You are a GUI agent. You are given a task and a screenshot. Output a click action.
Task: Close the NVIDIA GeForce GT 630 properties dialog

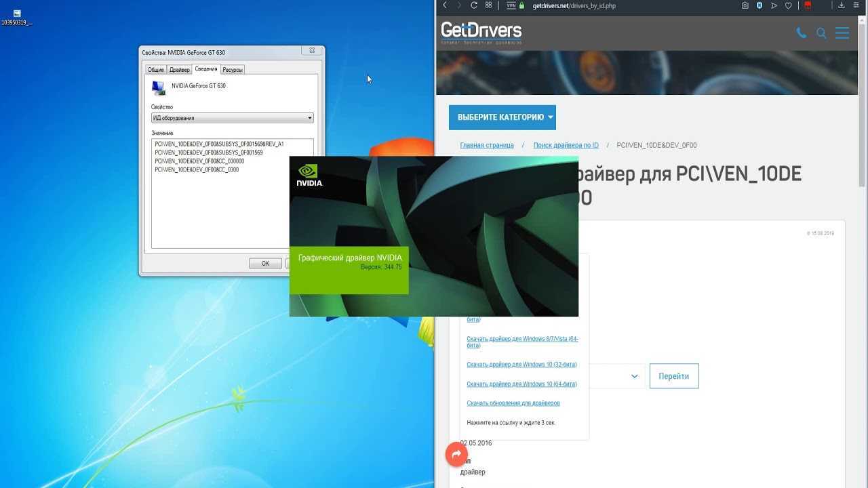312,51
